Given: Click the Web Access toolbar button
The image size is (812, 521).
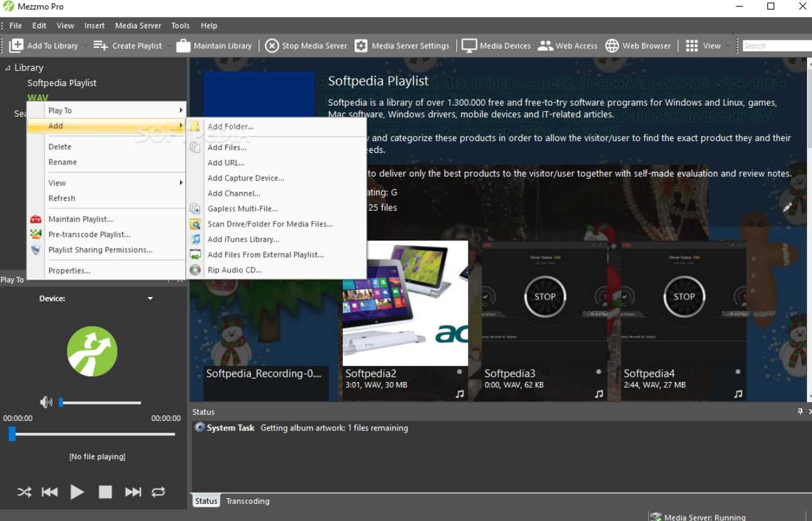Looking at the screenshot, I should 568,45.
